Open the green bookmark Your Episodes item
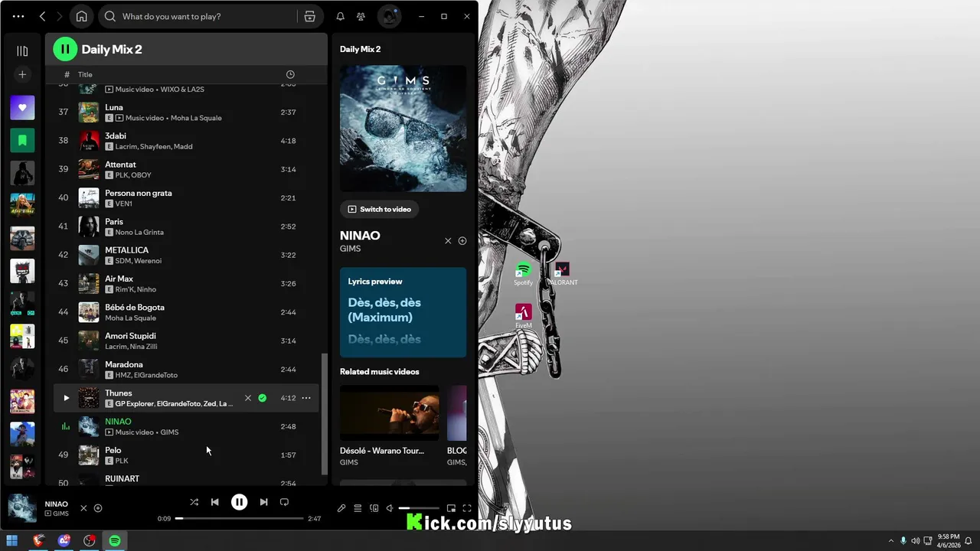The image size is (980, 551). coord(22,140)
